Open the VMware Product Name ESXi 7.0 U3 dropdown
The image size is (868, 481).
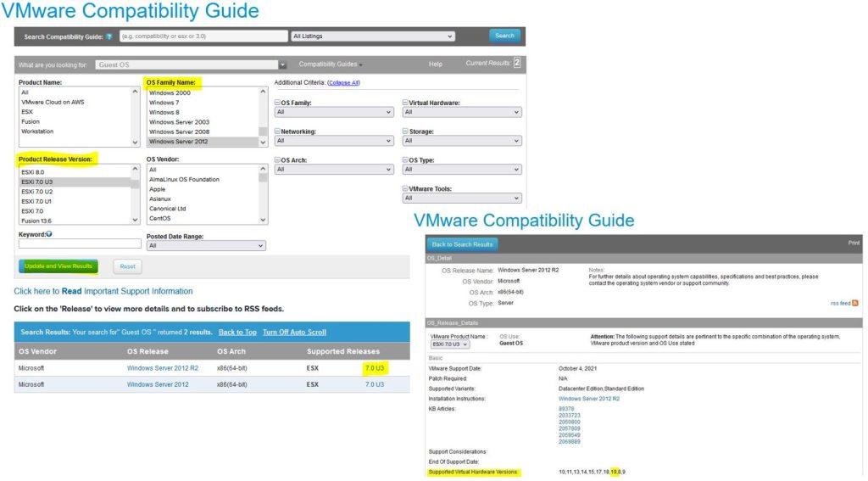450,344
